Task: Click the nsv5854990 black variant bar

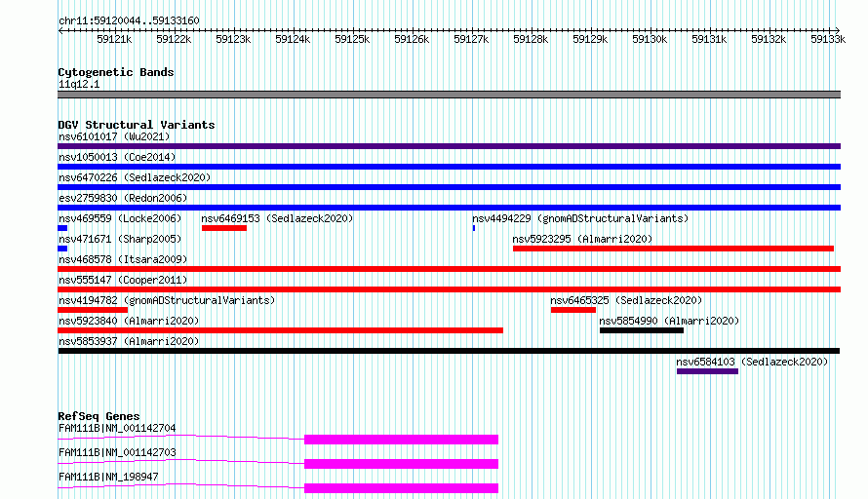Action: (642, 330)
